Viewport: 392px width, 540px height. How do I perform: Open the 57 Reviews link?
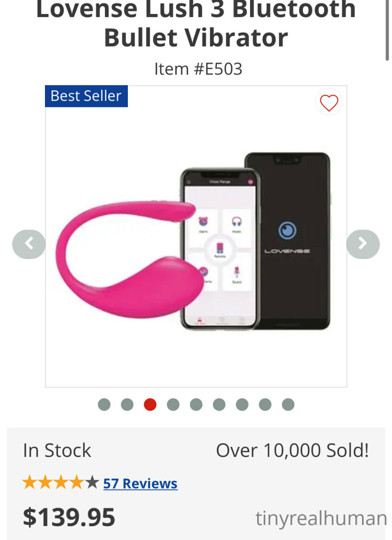140,483
